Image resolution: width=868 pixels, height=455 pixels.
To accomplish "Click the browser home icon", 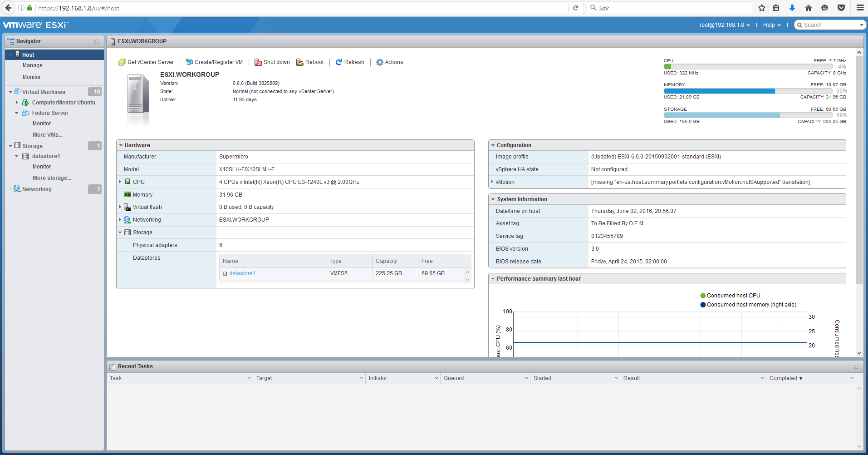I will pos(808,8).
